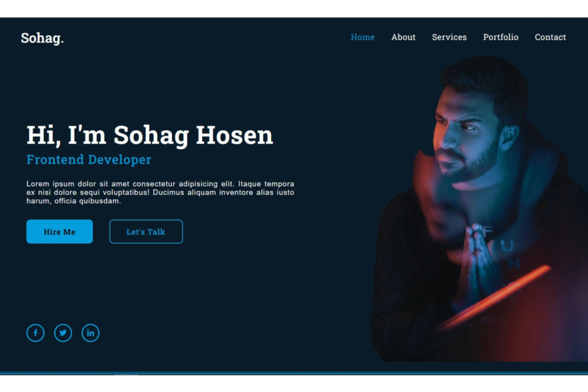The image size is (588, 392).
Task: Click the Hire Me button
Action: click(60, 232)
